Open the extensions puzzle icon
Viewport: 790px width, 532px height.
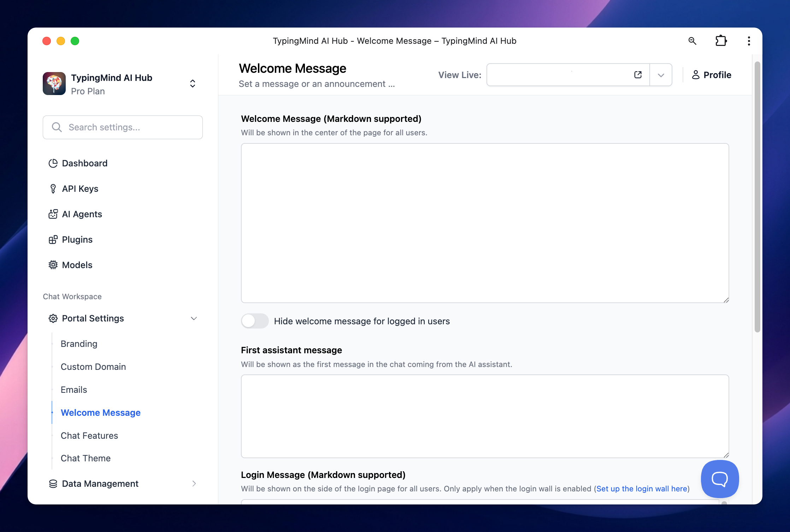click(x=721, y=41)
